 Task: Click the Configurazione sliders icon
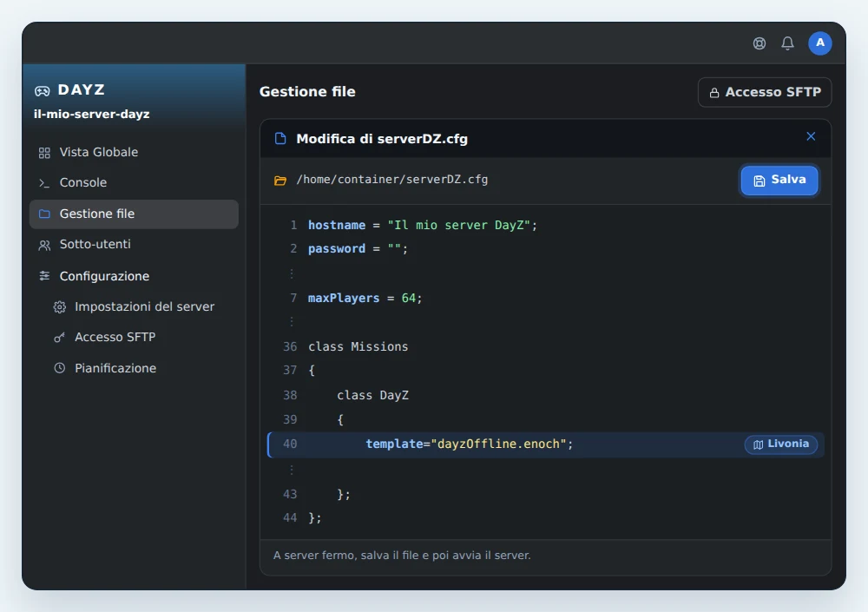(44, 276)
